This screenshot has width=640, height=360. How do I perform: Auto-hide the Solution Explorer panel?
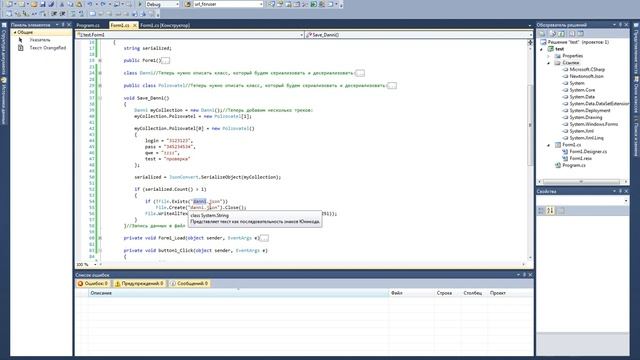tap(620, 25)
